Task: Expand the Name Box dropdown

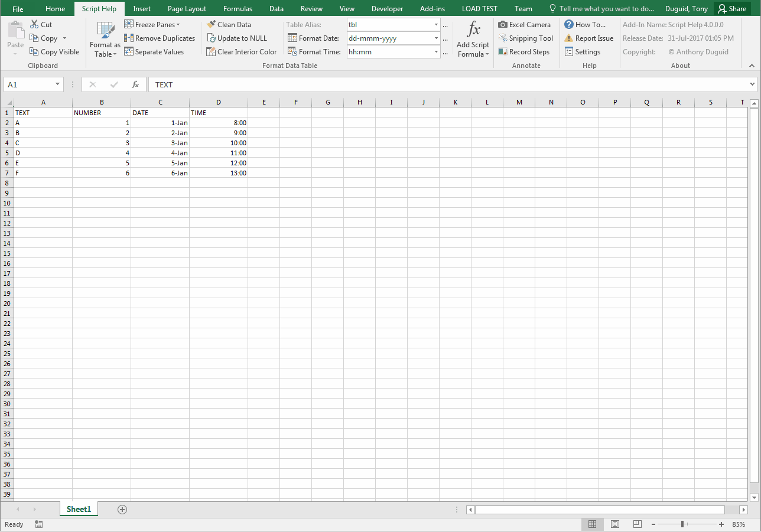Action: pos(57,84)
